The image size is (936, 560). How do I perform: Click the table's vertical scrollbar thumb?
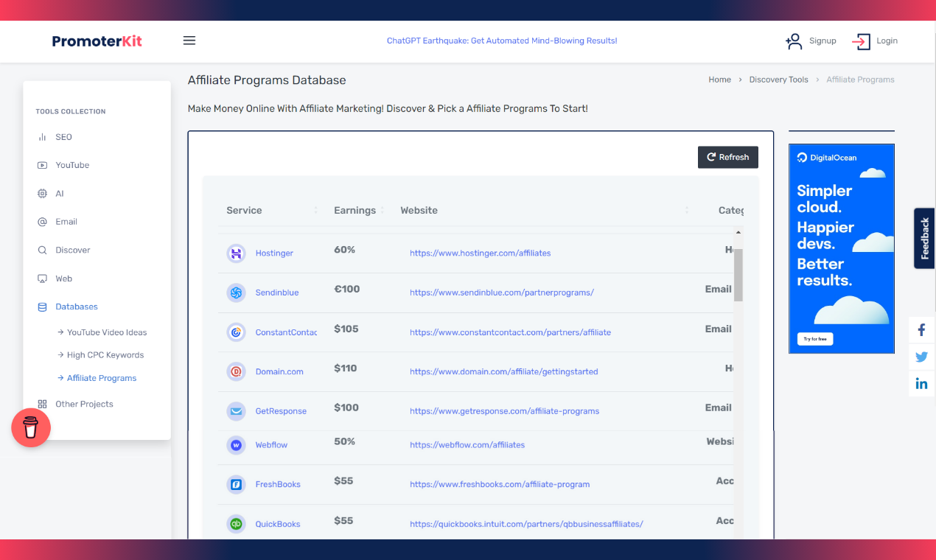coord(738,275)
